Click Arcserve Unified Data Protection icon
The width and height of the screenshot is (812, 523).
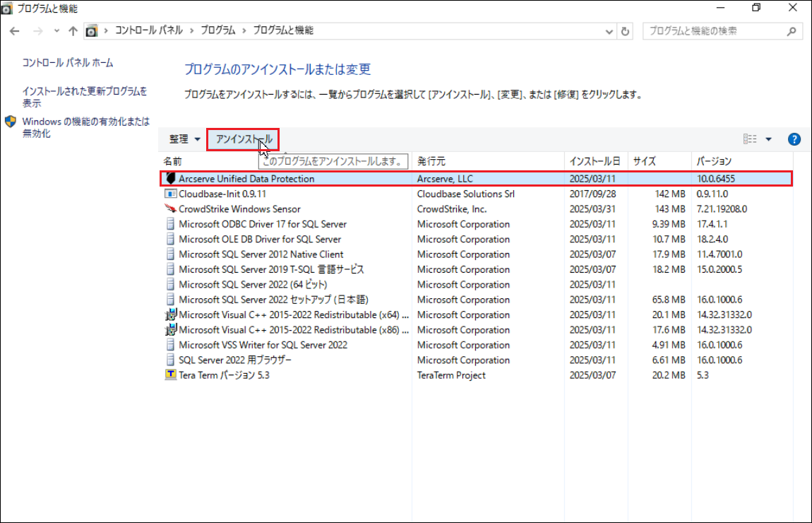pyautogui.click(x=170, y=178)
